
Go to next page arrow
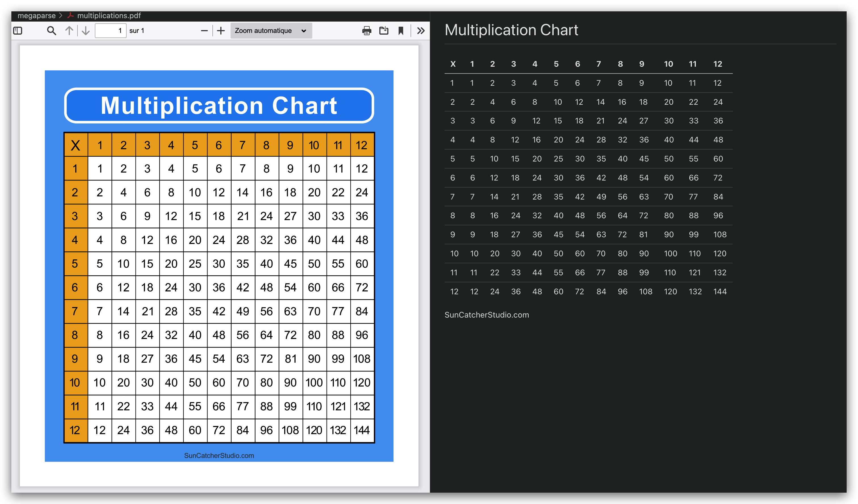pos(86,31)
